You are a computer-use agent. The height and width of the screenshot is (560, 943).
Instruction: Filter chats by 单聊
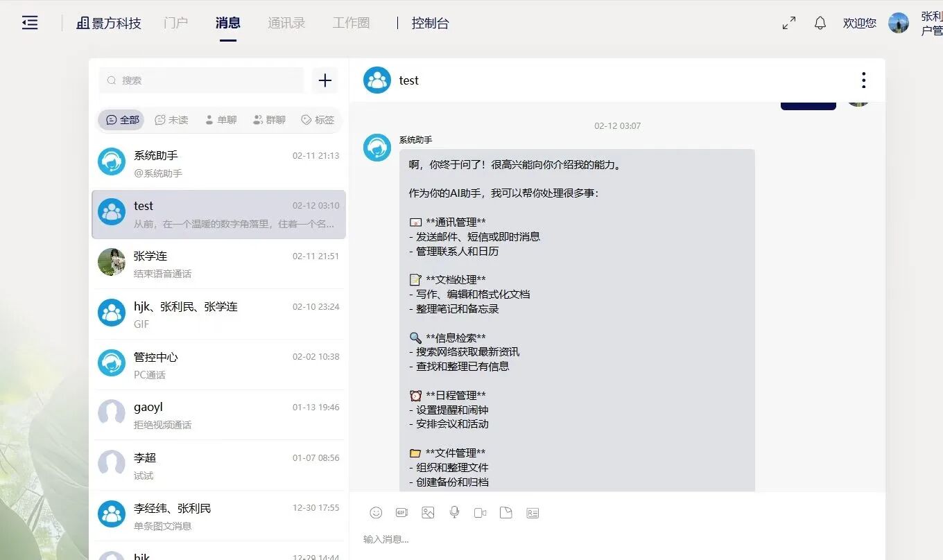[x=220, y=120]
